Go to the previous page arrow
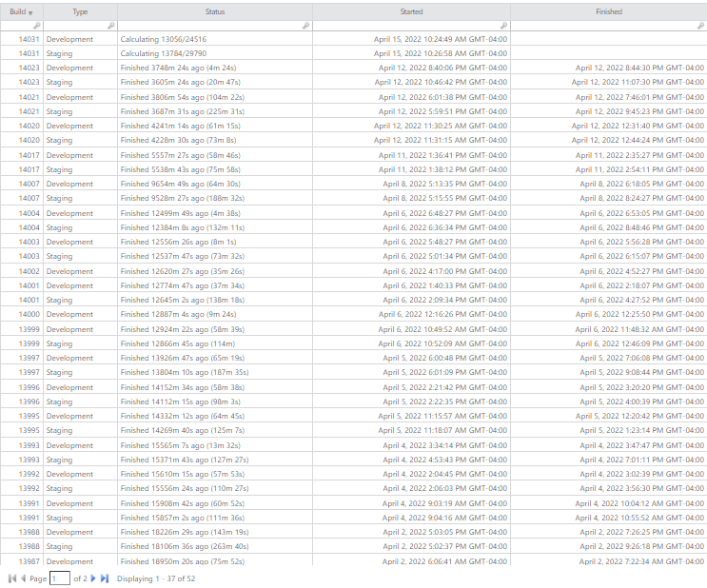Image resolution: width=707 pixels, height=588 pixels. [23, 578]
